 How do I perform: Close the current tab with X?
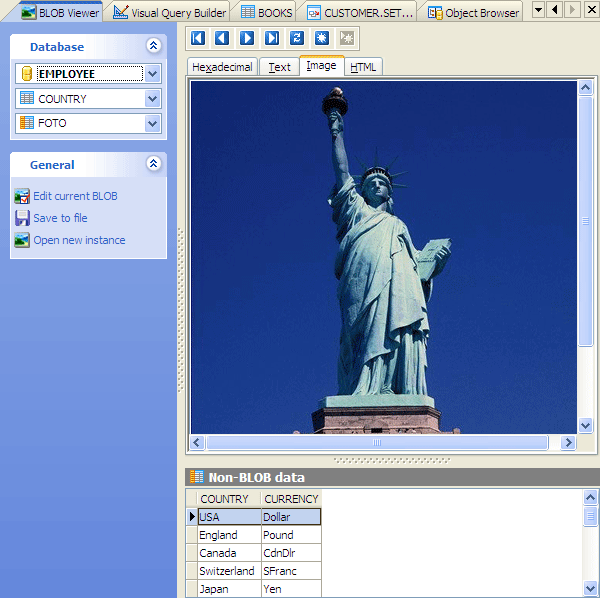592,10
